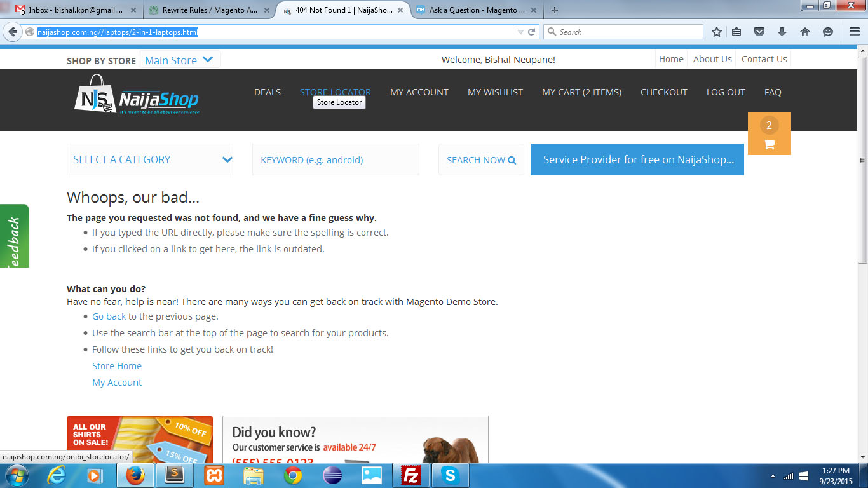Open the Store Locator menu item
Screen dimensions: 868x488
336,92
